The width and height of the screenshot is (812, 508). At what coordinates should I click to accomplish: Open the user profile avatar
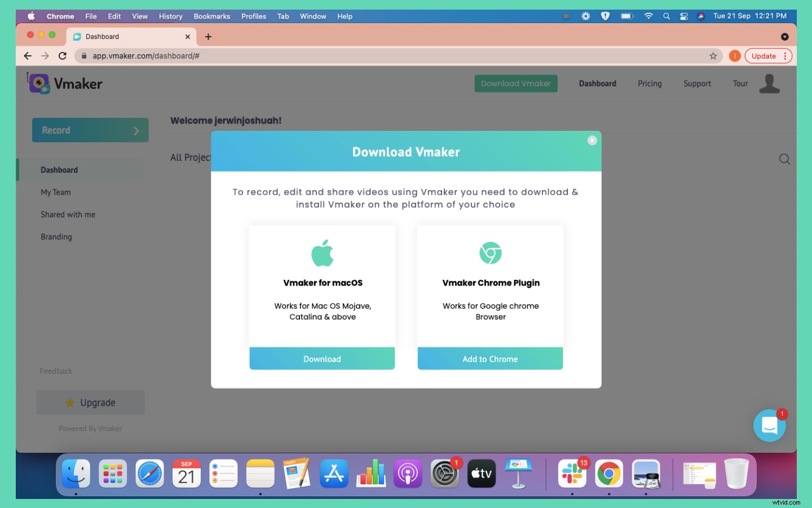tap(769, 84)
